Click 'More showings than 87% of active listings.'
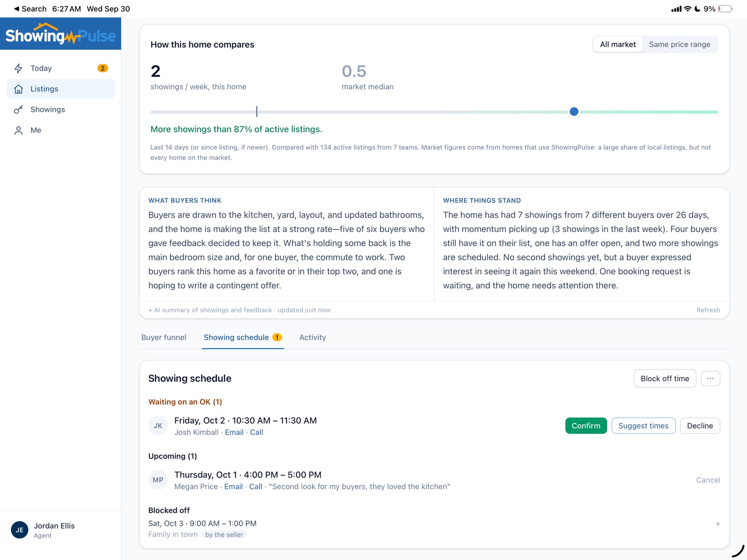Viewport: 747px width, 560px height. click(236, 129)
